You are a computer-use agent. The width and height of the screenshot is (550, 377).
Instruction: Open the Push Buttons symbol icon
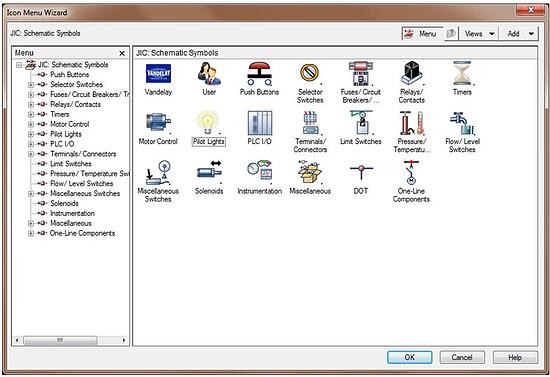click(259, 74)
